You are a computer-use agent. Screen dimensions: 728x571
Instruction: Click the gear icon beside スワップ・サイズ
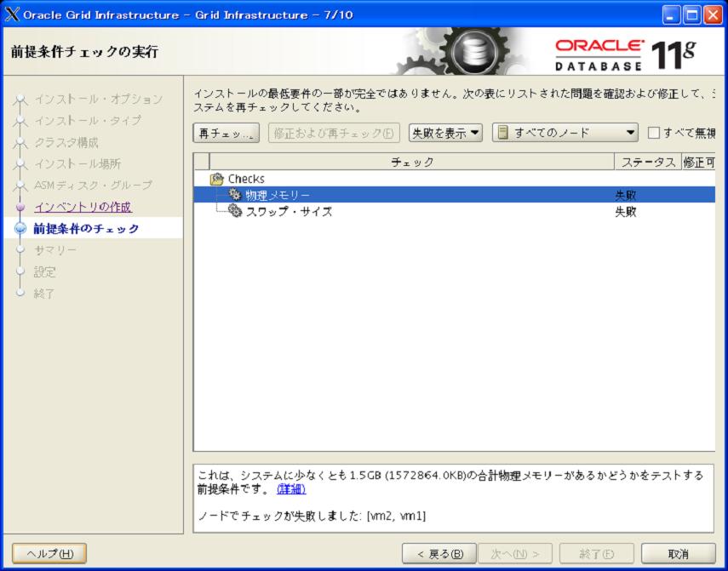pyautogui.click(x=235, y=212)
